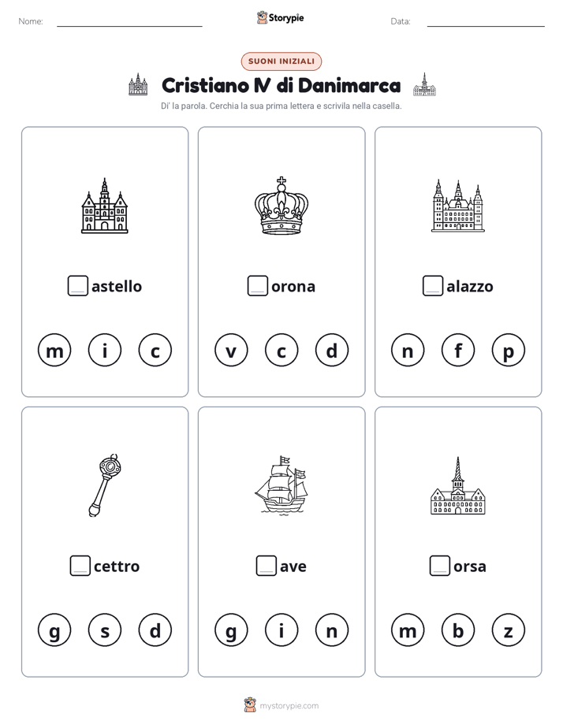This screenshot has height=728, width=563.
Task: Click the Nome name line field
Action: coord(129,21)
